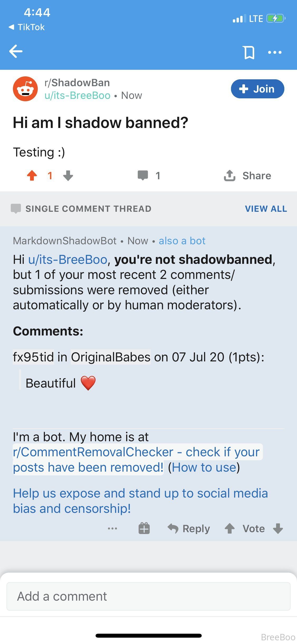Give an award with the gift icon
297x644 pixels.
144,529
